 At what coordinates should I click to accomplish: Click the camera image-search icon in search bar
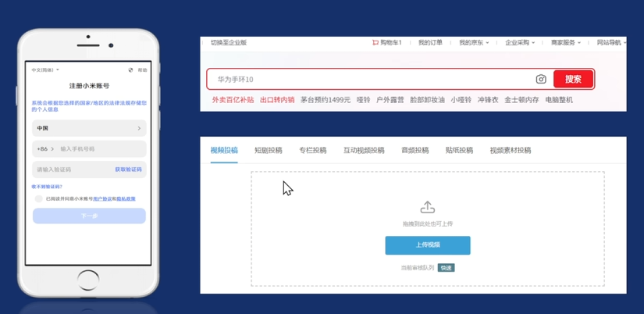pyautogui.click(x=541, y=80)
